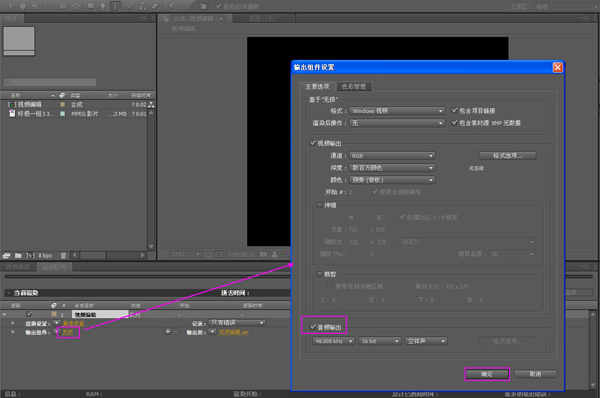Toggle the 音频输出 checkbox
This screenshot has height=398, width=600.
313,327
